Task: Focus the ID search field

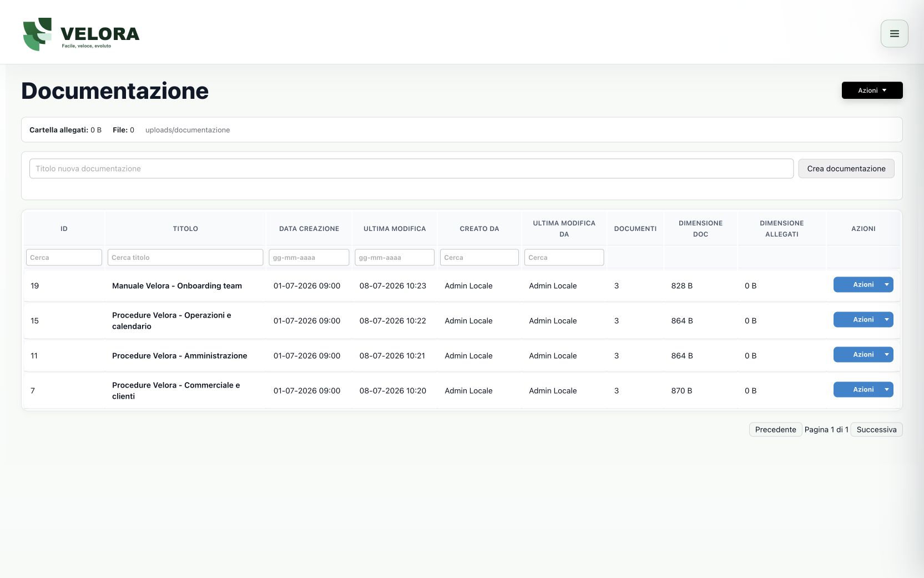Action: tap(64, 258)
